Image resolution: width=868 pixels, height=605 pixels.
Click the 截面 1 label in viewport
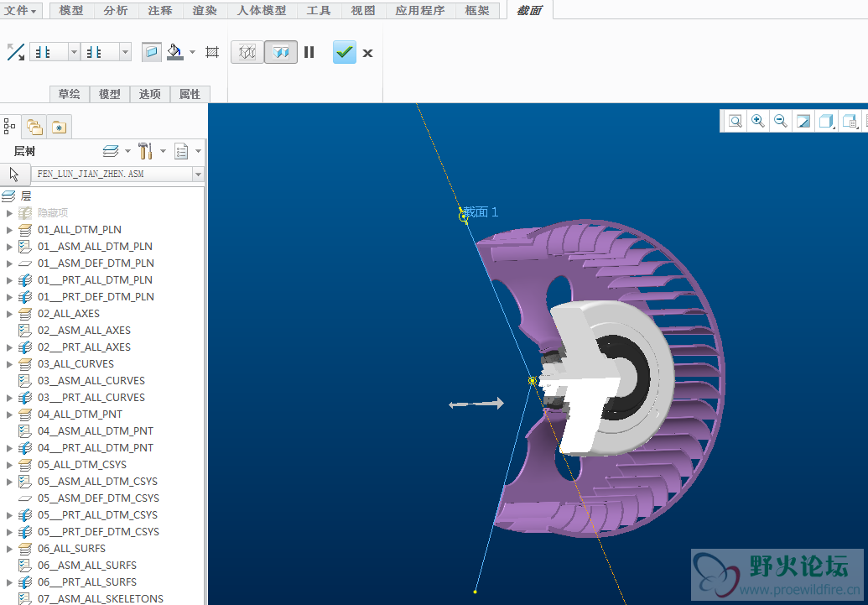pos(481,211)
